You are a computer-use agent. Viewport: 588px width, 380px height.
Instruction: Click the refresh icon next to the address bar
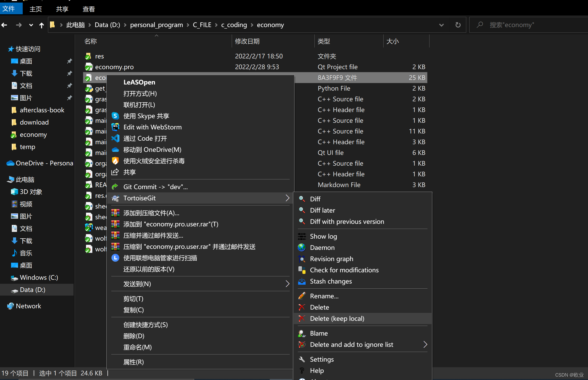tap(458, 25)
